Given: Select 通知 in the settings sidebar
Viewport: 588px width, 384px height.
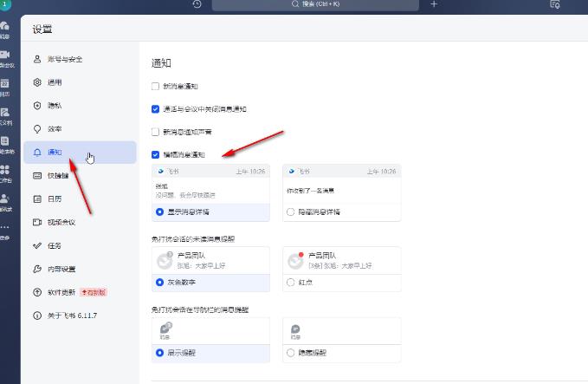Looking at the screenshot, I should pos(80,153).
